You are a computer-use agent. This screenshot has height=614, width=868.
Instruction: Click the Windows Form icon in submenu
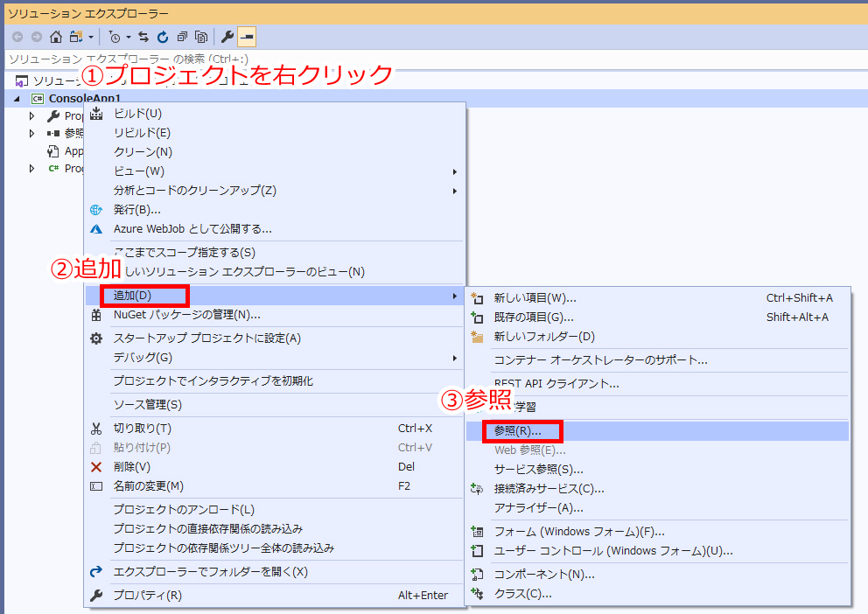[477, 532]
